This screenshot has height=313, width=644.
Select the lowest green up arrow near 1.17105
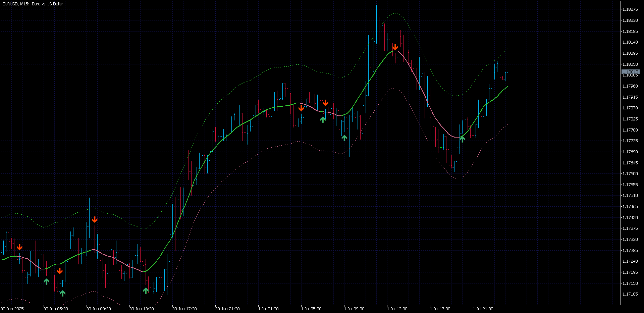63,293
